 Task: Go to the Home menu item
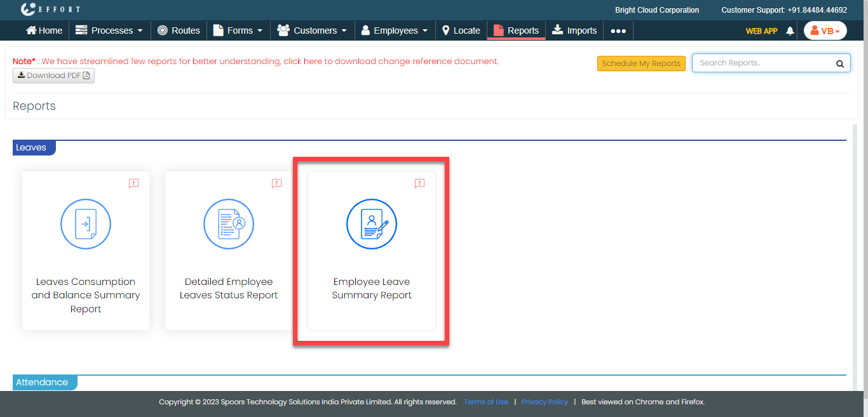tap(44, 30)
